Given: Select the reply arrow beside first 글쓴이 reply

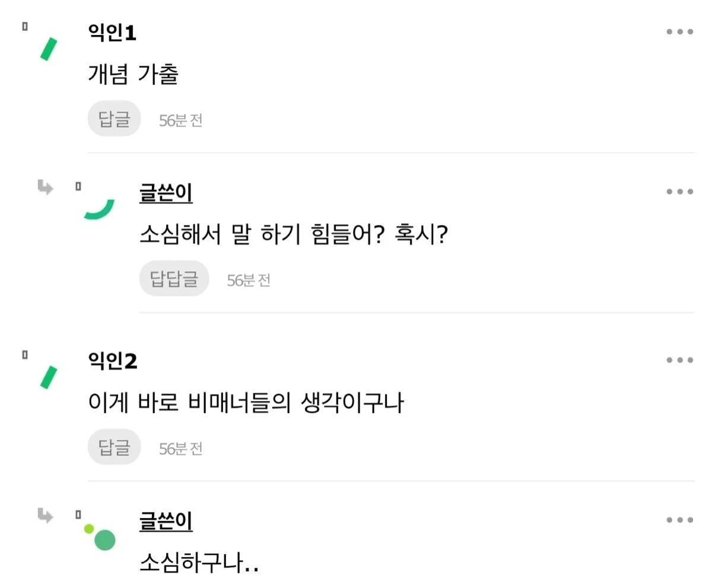Looking at the screenshot, I should pyautogui.click(x=46, y=187).
